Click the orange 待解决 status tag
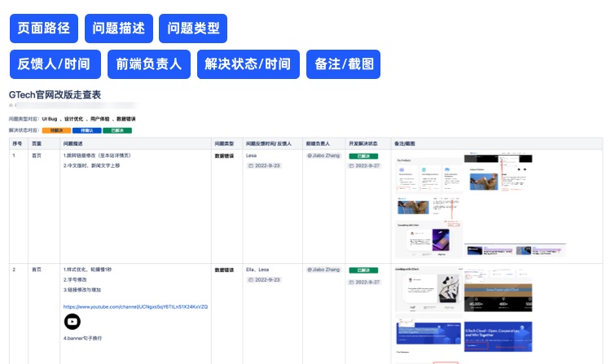This screenshot has height=364, width=611. (x=56, y=130)
